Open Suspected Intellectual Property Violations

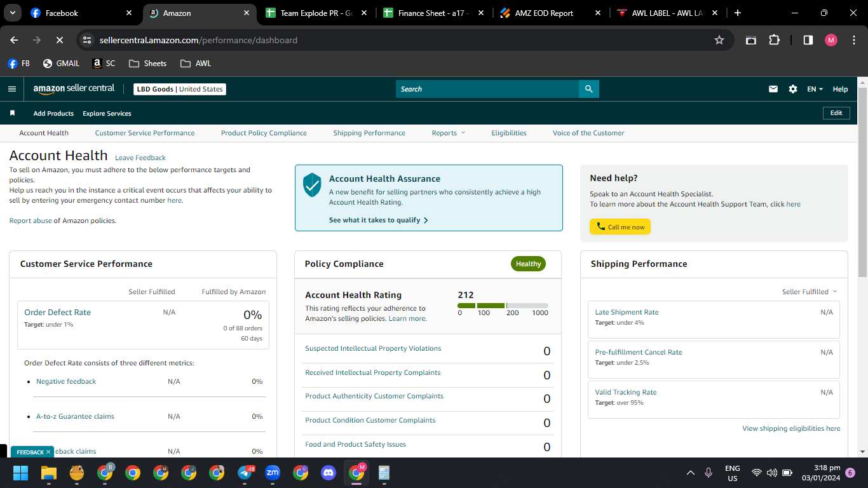pyautogui.click(x=373, y=348)
